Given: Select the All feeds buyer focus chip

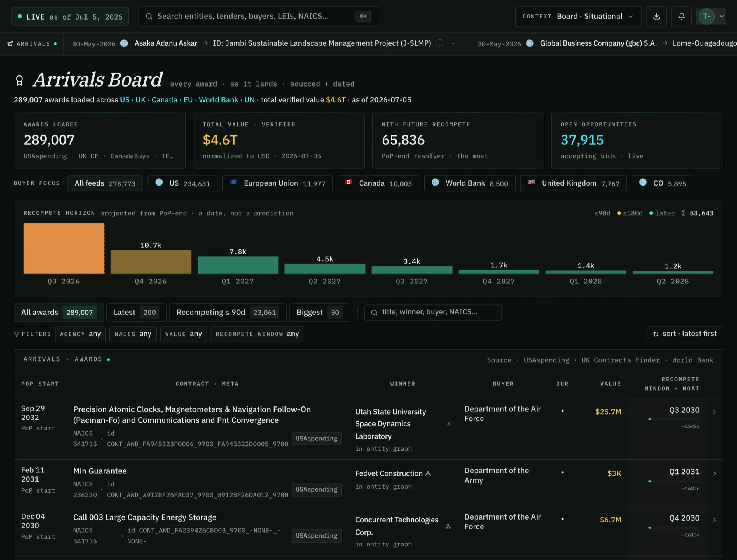Looking at the screenshot, I should click(x=105, y=183).
